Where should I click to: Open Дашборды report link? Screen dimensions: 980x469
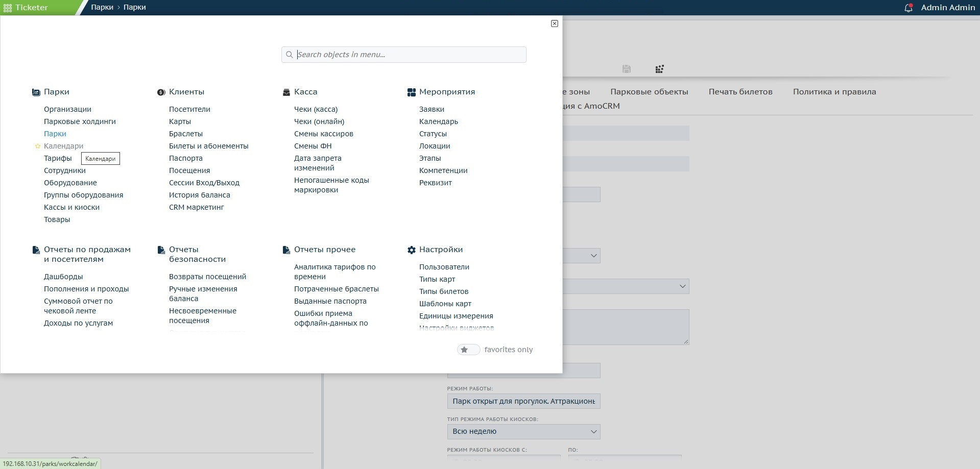[x=63, y=277]
